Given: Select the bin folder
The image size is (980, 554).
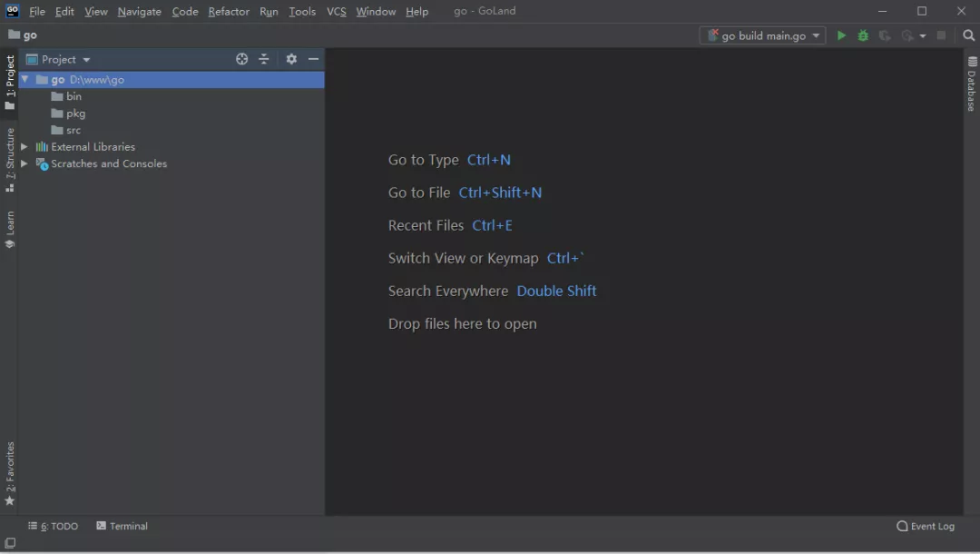Looking at the screenshot, I should (x=66, y=95).
